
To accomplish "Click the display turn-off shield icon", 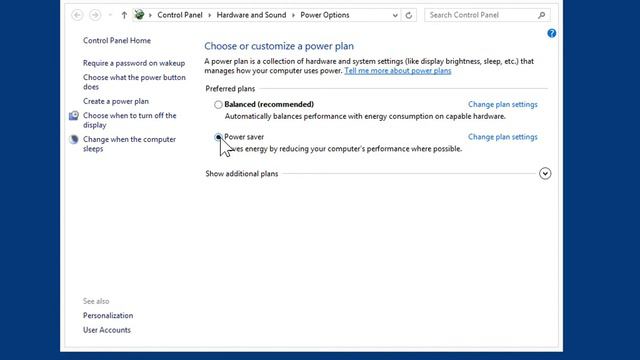I will 74,116.
